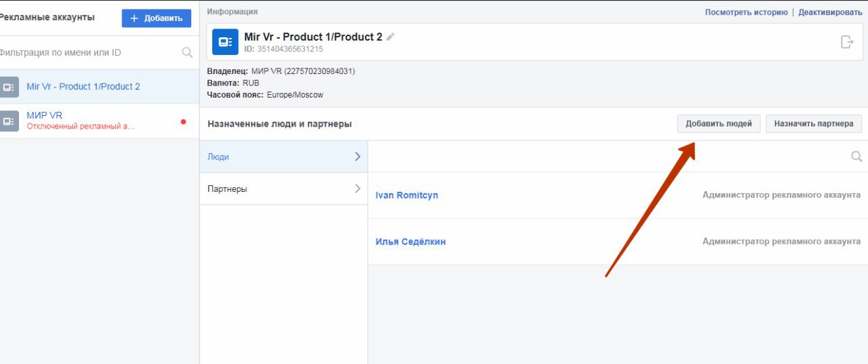
Task: Click the Отключенный рекламный а... warning text
Action: [x=81, y=126]
